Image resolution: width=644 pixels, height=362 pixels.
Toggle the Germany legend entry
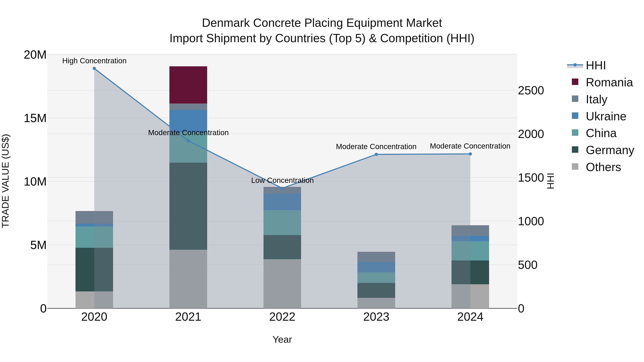click(x=603, y=150)
